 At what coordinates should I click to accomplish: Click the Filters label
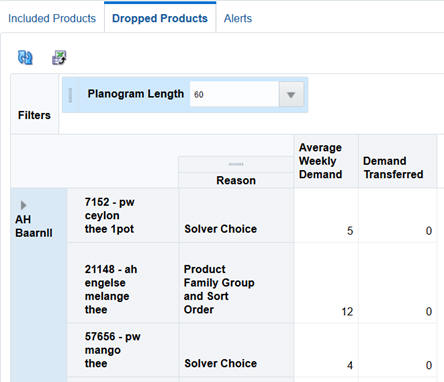(x=34, y=115)
